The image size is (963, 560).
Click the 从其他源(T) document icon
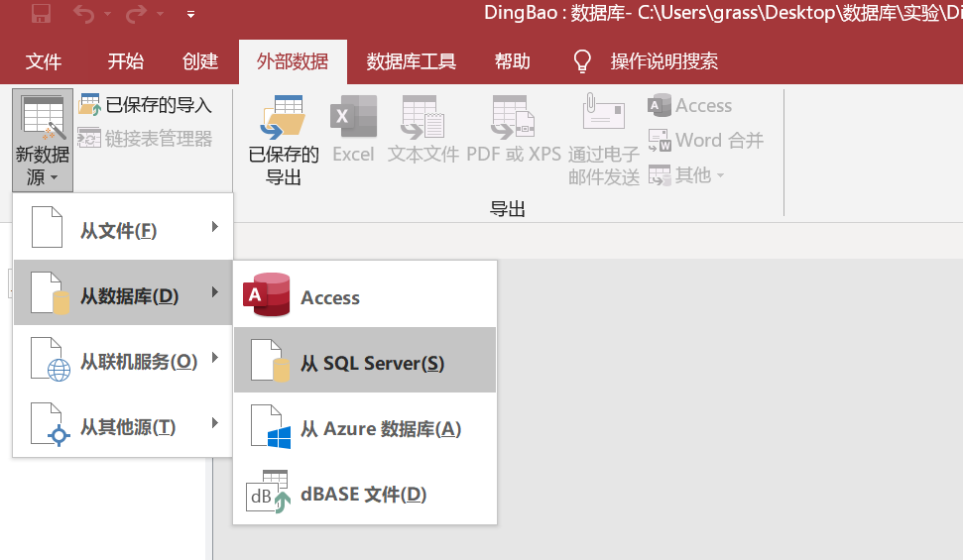pyautogui.click(x=51, y=425)
